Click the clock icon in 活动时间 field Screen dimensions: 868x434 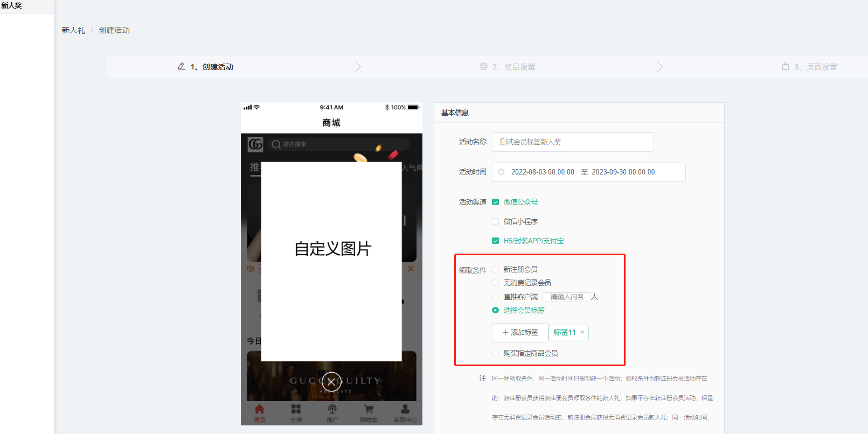501,172
